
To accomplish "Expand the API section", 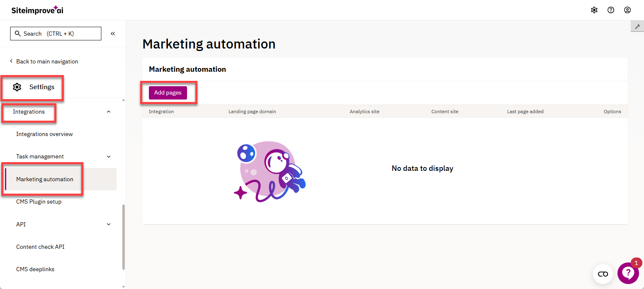I will click(x=108, y=224).
